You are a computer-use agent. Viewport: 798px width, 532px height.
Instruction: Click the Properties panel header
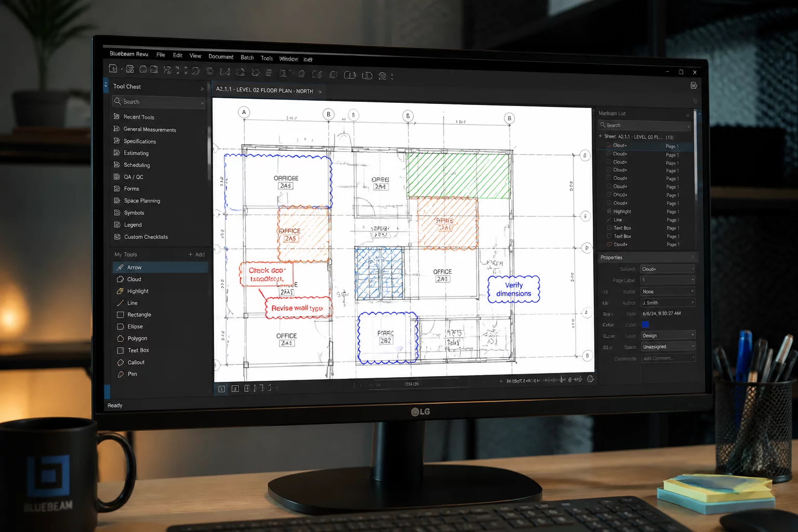648,257
